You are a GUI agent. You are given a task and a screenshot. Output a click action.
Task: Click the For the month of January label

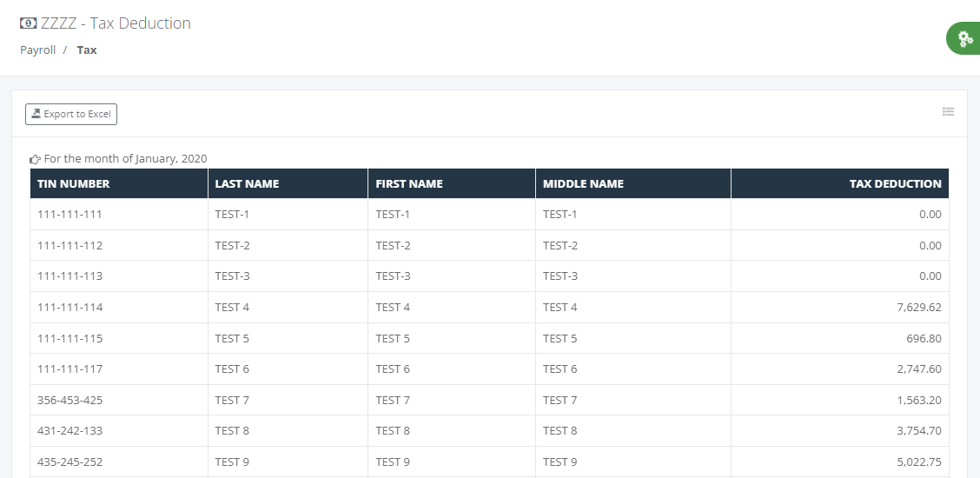coord(125,159)
